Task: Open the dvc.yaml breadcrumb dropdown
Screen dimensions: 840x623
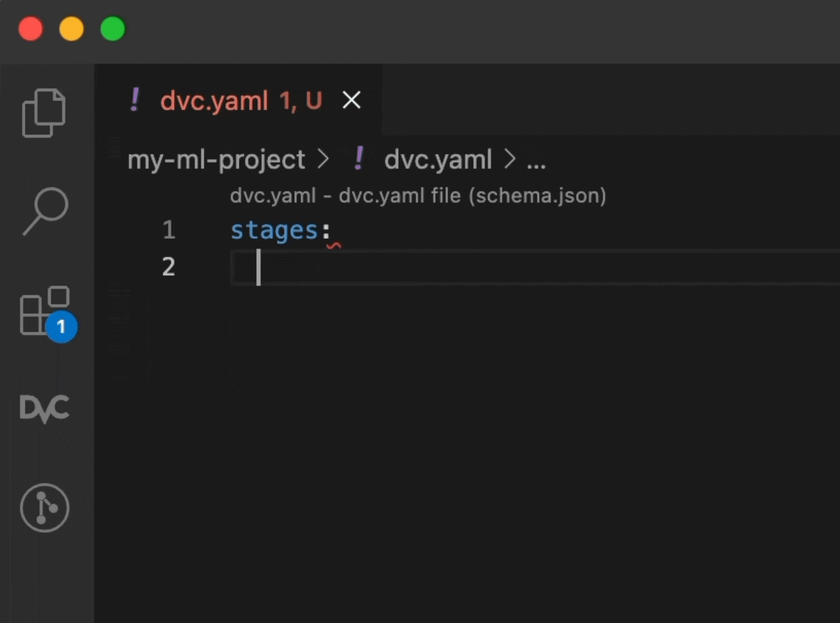Action: pos(438,160)
